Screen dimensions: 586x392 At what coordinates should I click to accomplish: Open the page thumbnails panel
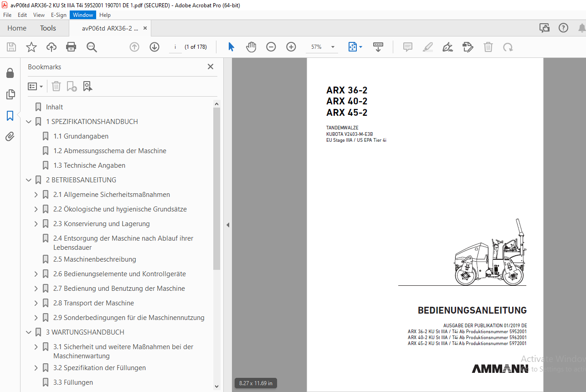(10, 94)
